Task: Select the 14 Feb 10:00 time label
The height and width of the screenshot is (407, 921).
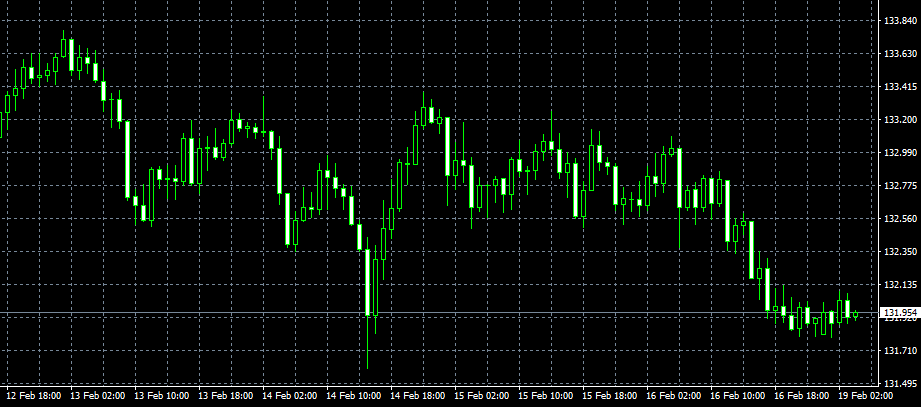Action: (x=354, y=396)
